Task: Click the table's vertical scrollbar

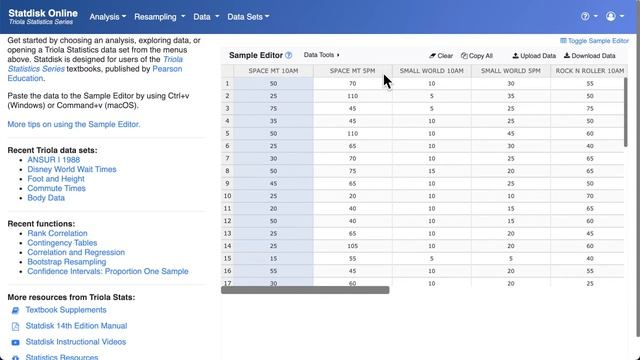Action: (x=626, y=112)
